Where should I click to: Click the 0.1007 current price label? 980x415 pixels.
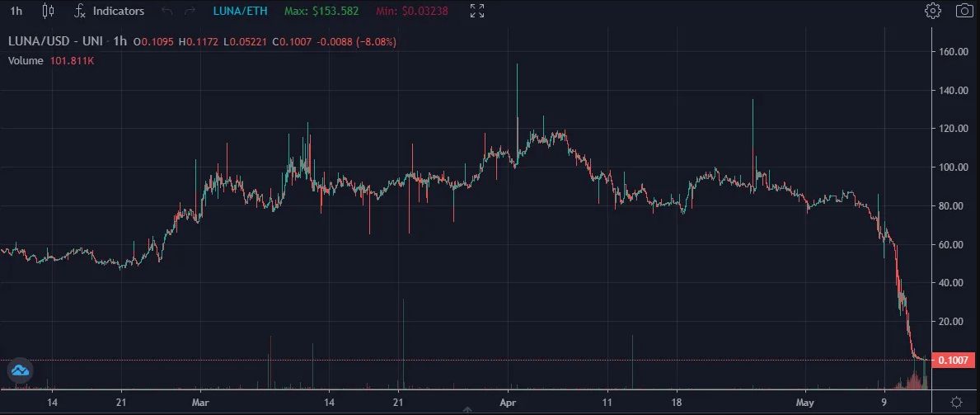pos(953,360)
